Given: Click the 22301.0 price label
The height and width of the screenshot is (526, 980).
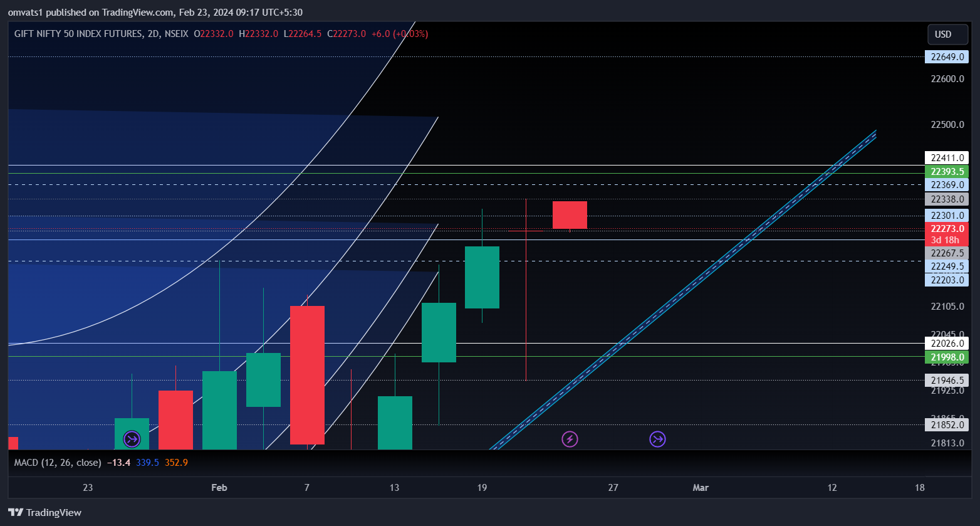Looking at the screenshot, I should (947, 216).
